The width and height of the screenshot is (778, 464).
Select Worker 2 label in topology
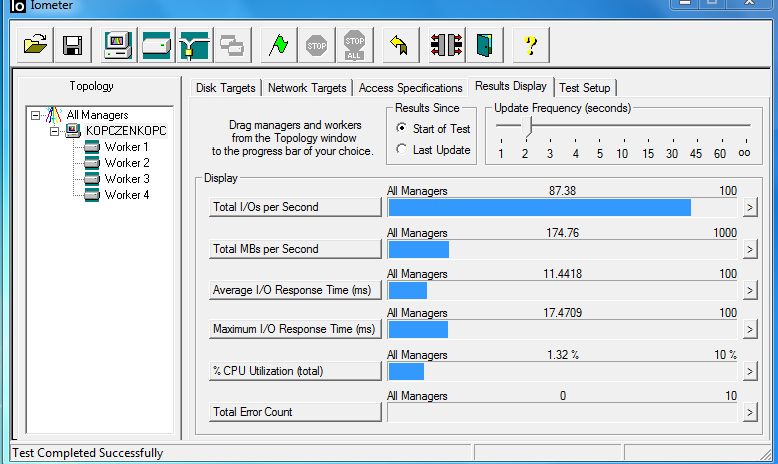(127, 163)
